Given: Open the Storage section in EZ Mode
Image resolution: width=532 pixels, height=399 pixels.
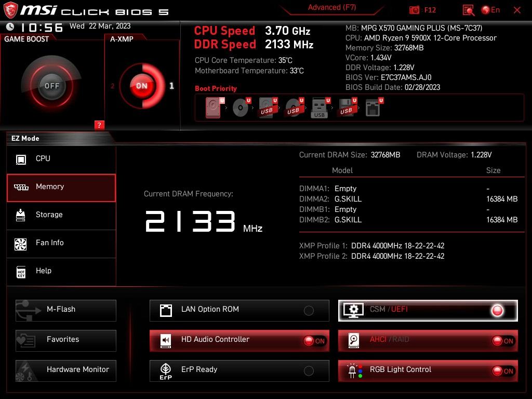Looking at the screenshot, I should click(61, 216).
